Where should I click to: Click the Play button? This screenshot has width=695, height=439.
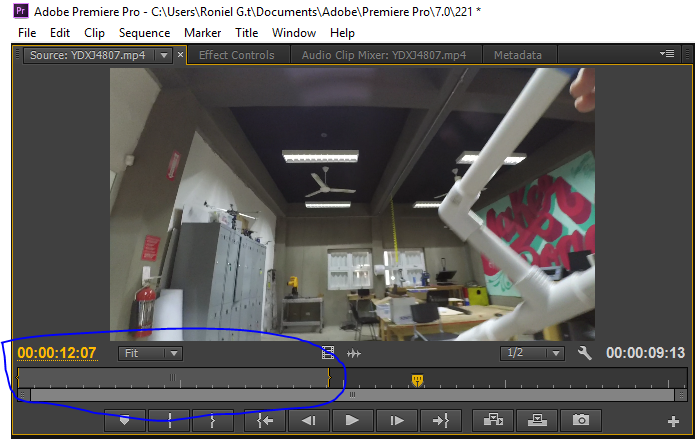click(x=352, y=420)
